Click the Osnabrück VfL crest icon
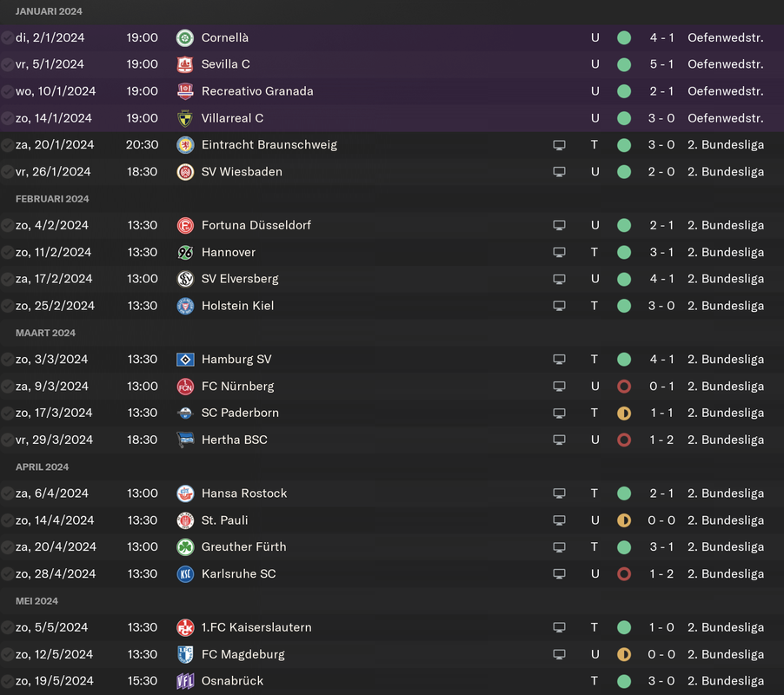The width and height of the screenshot is (784, 695). click(185, 681)
